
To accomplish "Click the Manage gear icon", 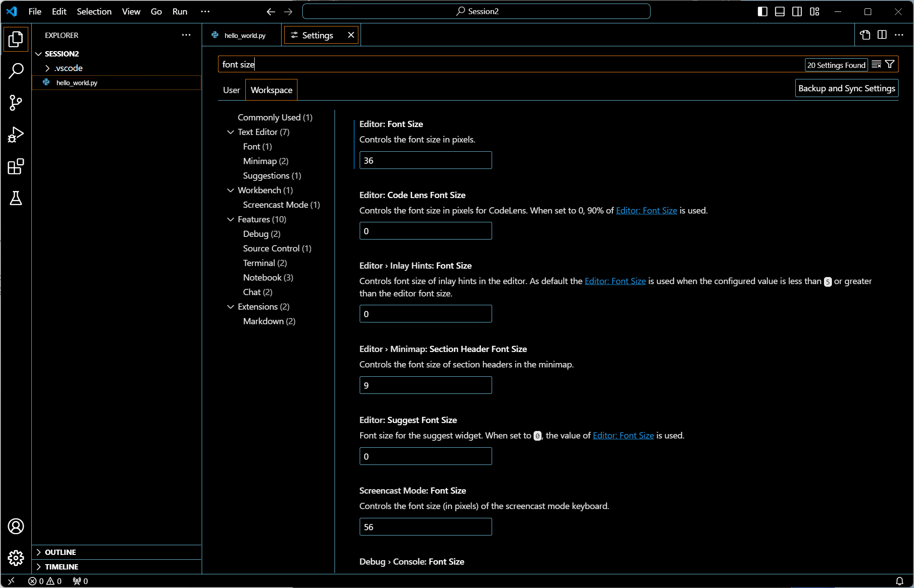I will coord(16,558).
